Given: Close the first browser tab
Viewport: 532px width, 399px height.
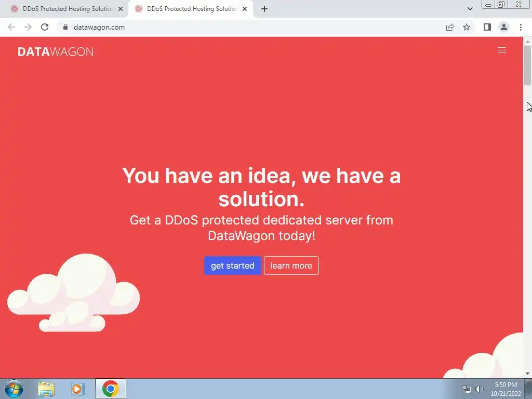Looking at the screenshot, I should tap(121, 9).
